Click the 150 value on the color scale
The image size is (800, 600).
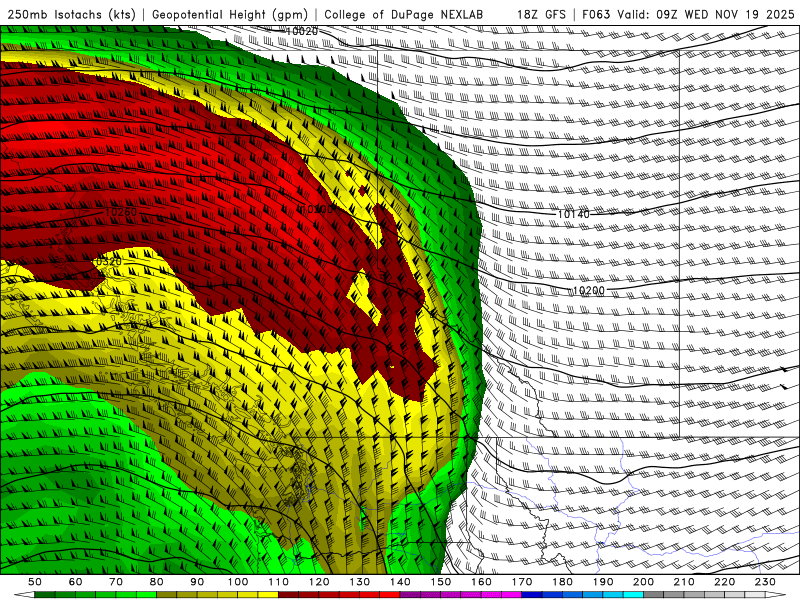pos(441,582)
